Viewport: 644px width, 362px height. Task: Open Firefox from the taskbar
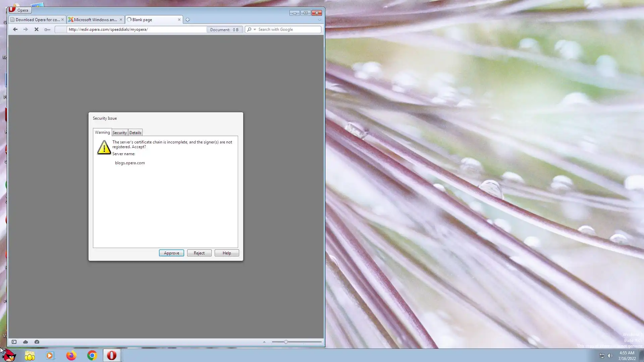tap(71, 355)
